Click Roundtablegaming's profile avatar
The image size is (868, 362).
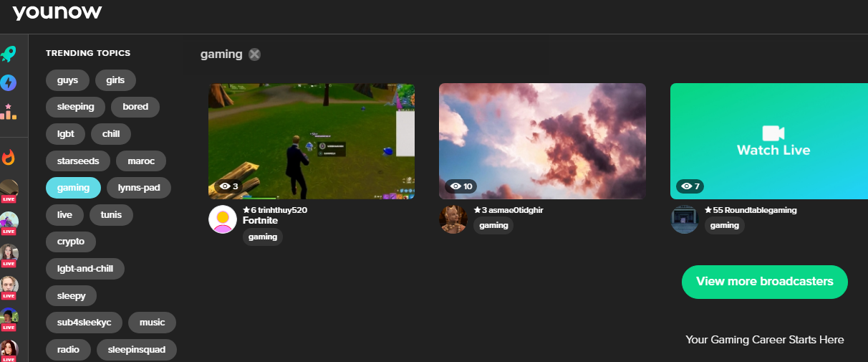(x=684, y=219)
